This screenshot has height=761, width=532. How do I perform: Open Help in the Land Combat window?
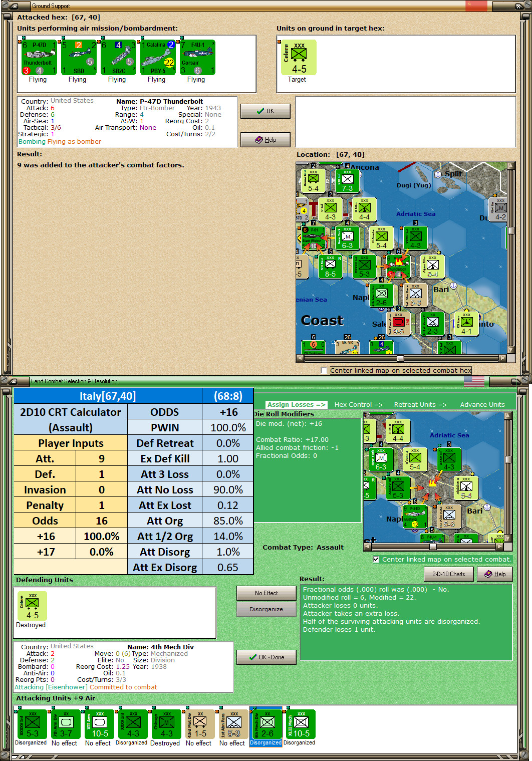click(495, 574)
